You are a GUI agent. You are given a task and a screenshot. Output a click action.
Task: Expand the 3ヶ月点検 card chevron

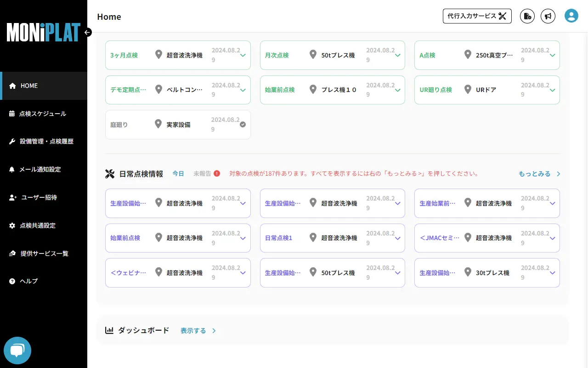coord(243,55)
